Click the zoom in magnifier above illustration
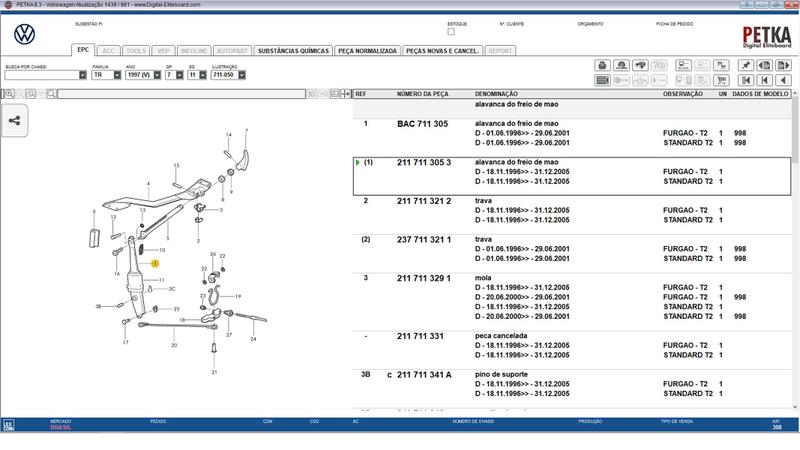The height and width of the screenshot is (450, 800). (x=9, y=94)
